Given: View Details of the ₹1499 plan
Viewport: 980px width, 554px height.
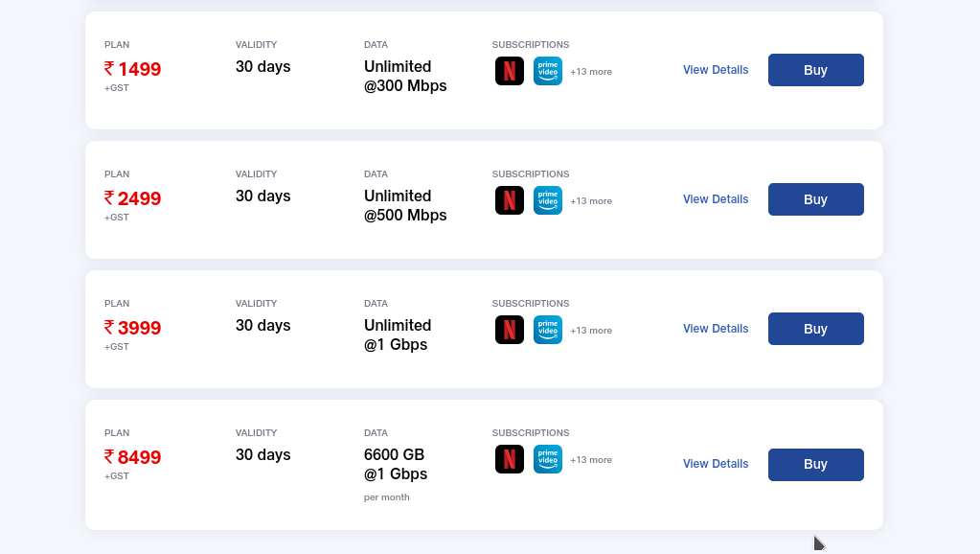Looking at the screenshot, I should coord(716,70).
